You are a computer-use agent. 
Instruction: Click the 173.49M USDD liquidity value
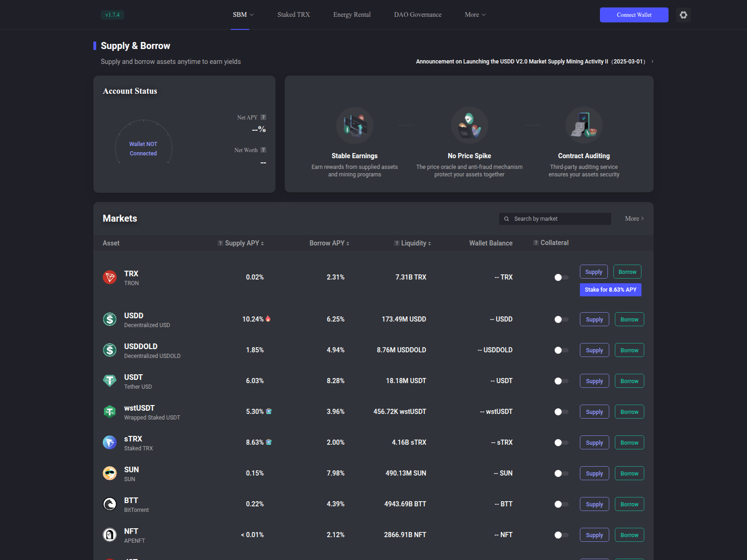pos(404,319)
